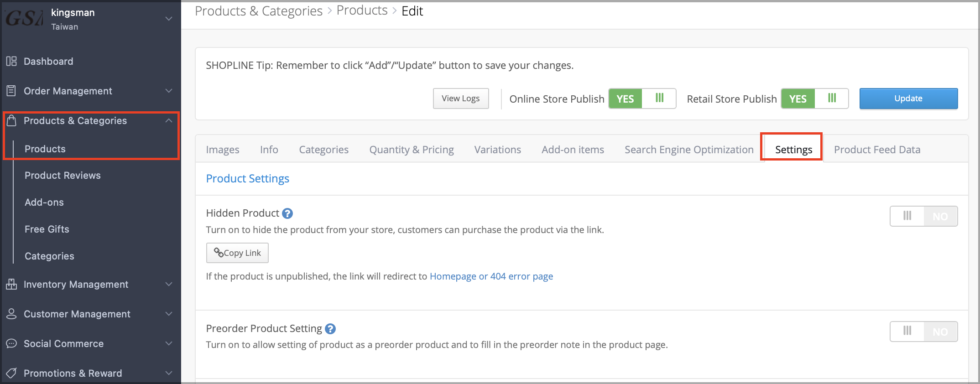Click the Inventory Management boxes icon
980x384 pixels.
point(11,284)
